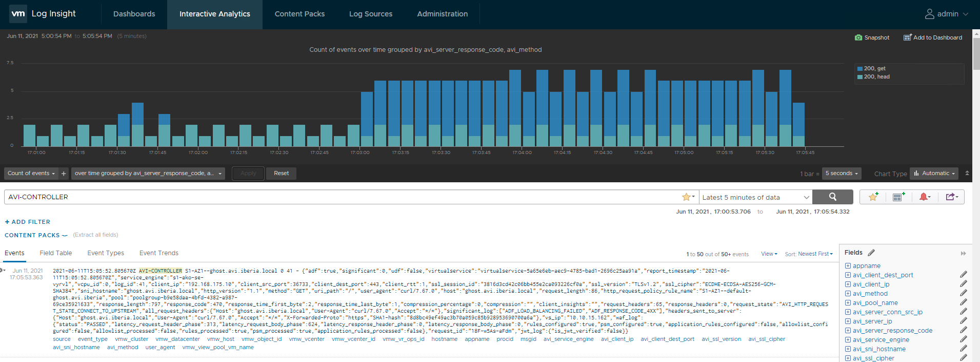
Task: Expand the avi_client_dest_port field
Action: (848, 275)
